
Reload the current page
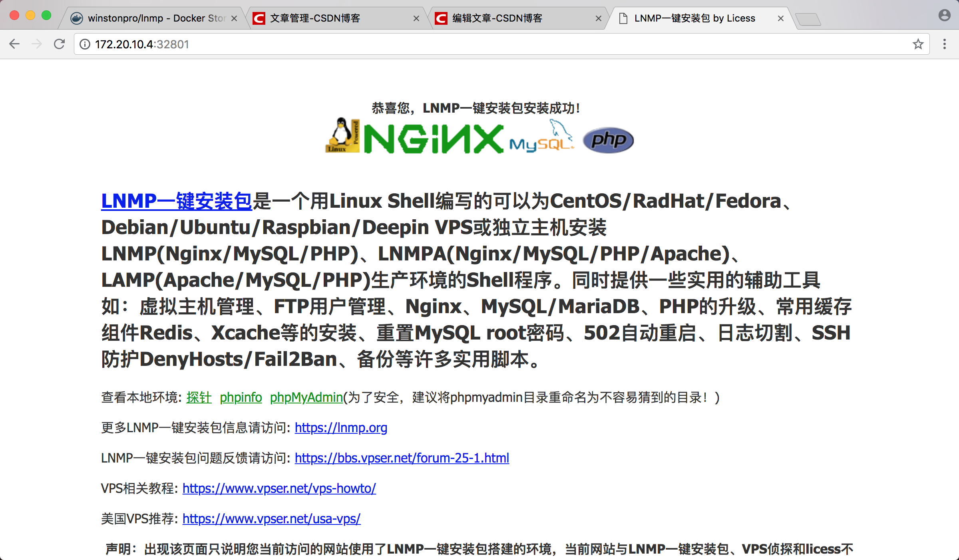coord(59,44)
